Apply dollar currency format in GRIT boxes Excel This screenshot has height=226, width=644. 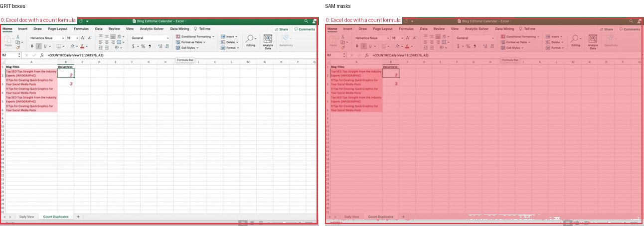(133, 46)
